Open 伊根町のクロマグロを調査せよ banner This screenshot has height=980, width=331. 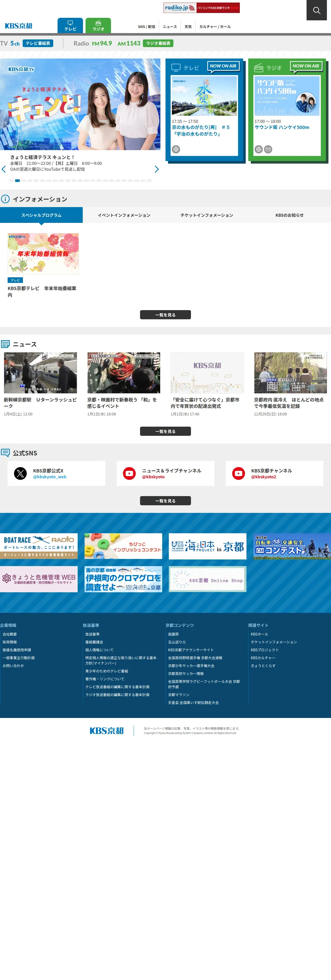point(123,579)
